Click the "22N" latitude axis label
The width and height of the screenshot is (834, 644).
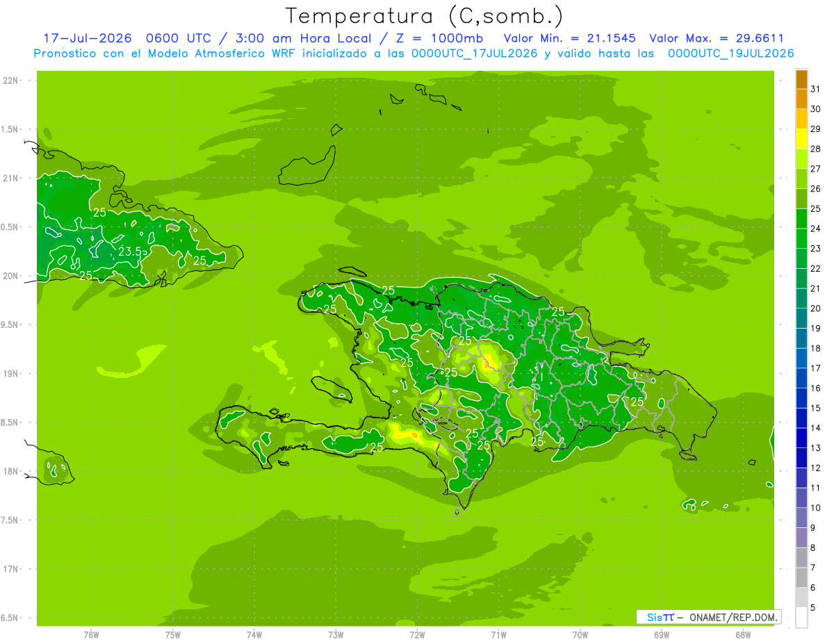click(10, 81)
